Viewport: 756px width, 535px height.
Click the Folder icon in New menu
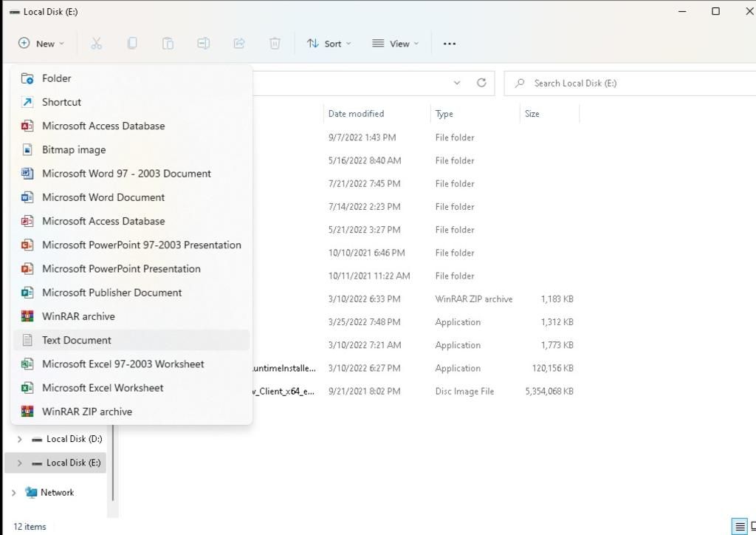pos(27,78)
